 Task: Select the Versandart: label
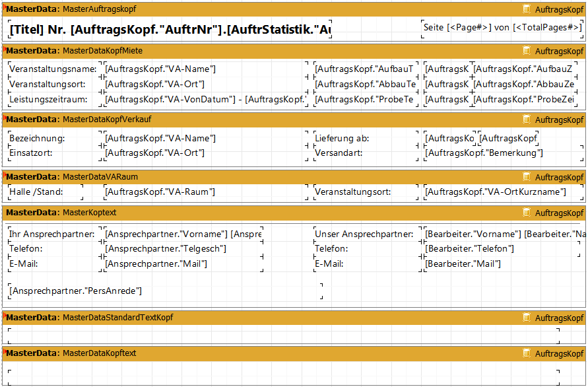pos(366,153)
